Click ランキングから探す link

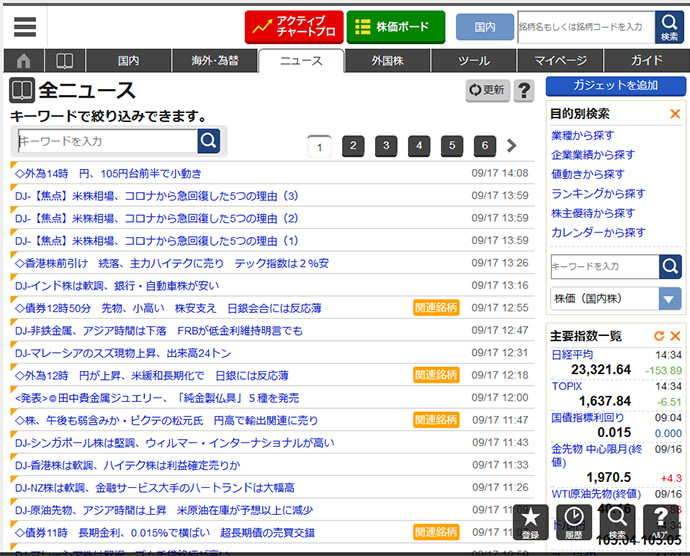coord(598,193)
